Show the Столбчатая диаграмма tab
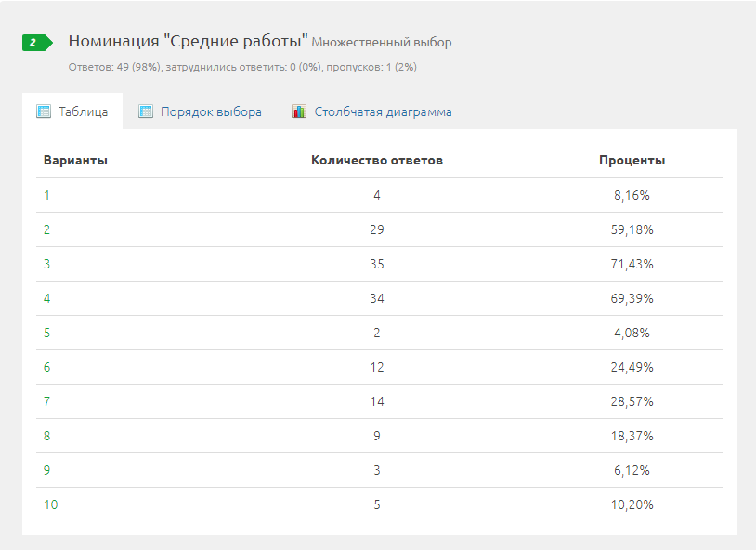756x550 pixels. [383, 111]
